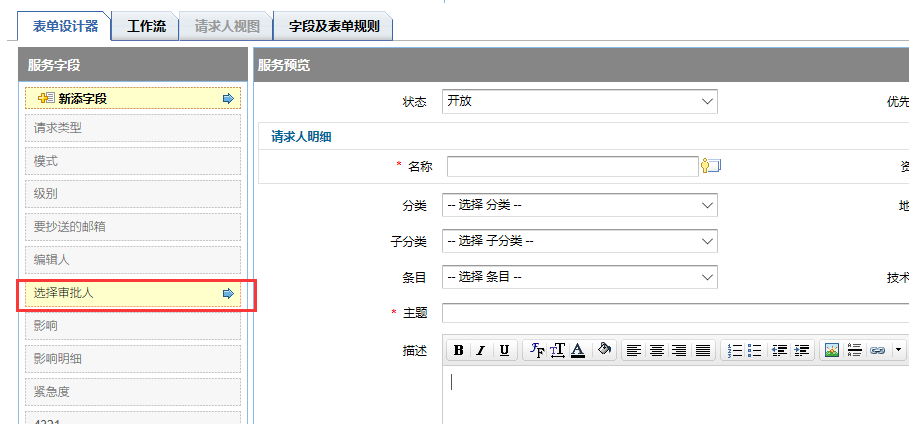Open the 状态 dropdown showing 开放
This screenshot has height=424, width=909.
(x=580, y=101)
